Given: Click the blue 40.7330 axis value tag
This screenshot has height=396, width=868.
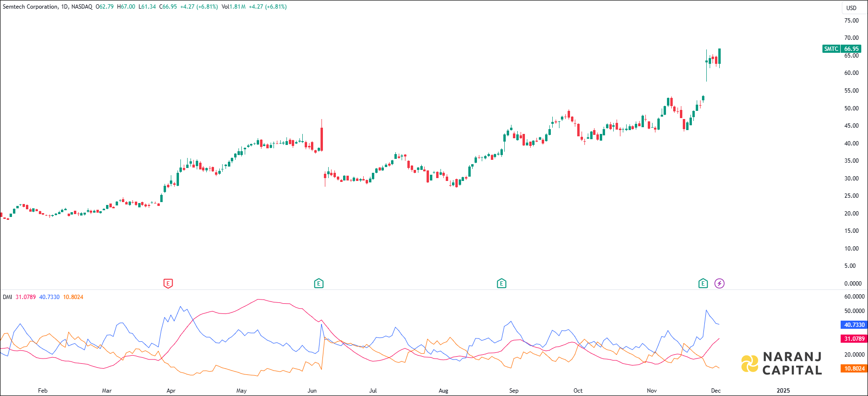Looking at the screenshot, I should point(855,325).
